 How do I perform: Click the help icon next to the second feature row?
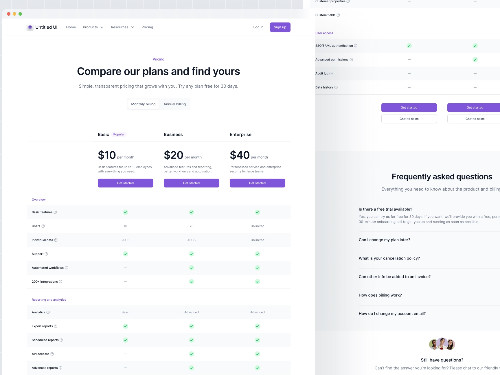click(x=43, y=226)
